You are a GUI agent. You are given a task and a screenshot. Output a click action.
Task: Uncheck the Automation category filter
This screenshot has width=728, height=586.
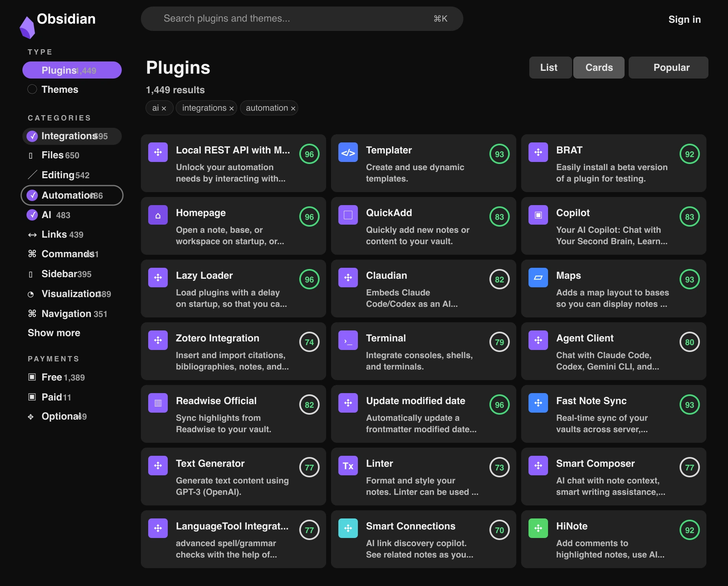coord(32,195)
